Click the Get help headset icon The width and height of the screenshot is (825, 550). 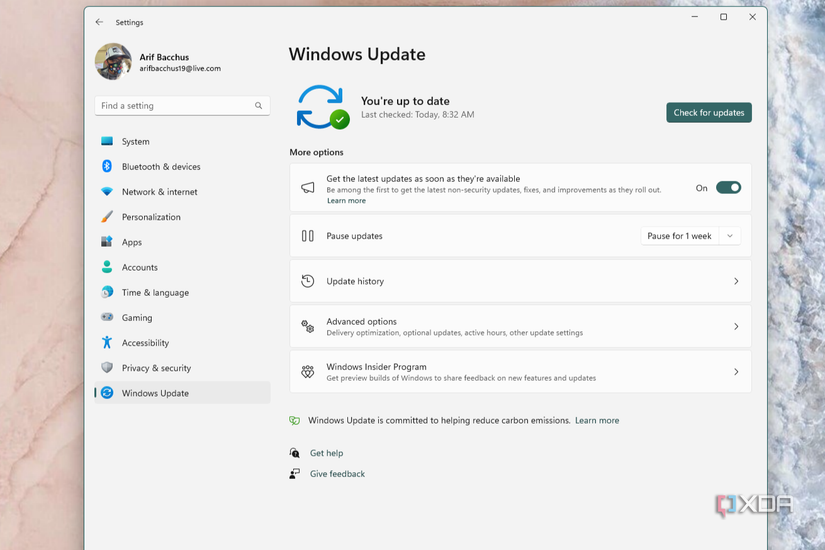click(x=295, y=453)
